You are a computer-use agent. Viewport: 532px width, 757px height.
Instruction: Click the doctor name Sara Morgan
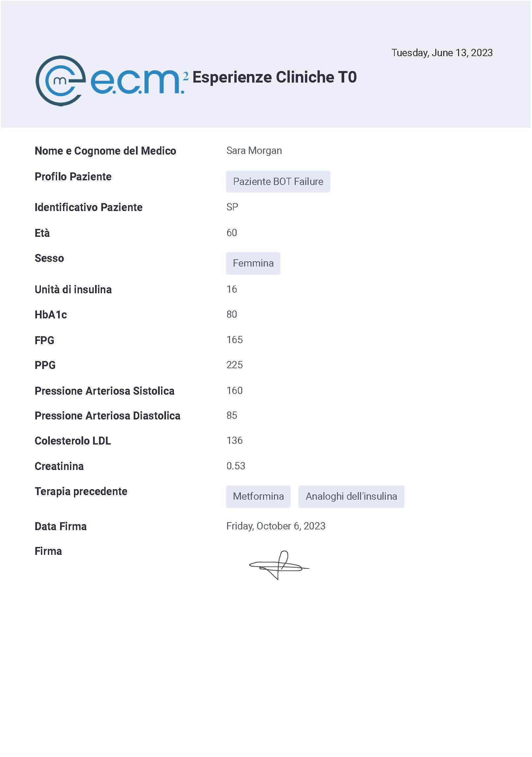[x=254, y=151]
